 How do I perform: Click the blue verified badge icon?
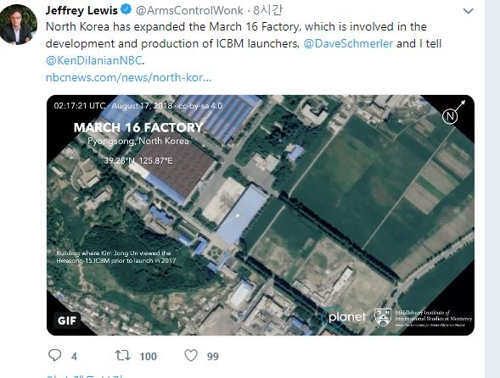point(126,10)
